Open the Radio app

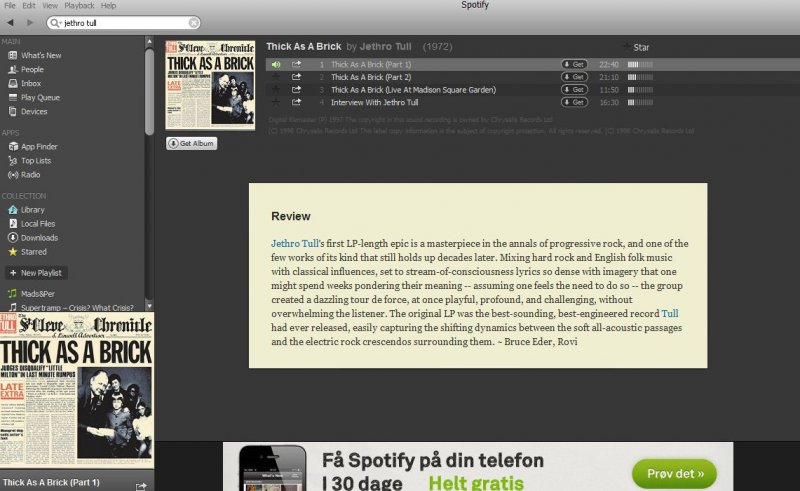point(31,174)
